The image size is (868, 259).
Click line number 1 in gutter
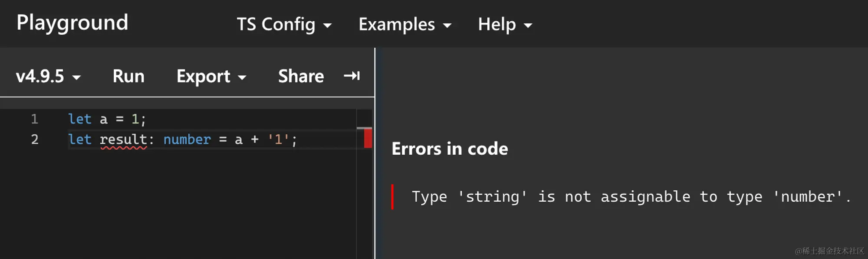(x=35, y=119)
